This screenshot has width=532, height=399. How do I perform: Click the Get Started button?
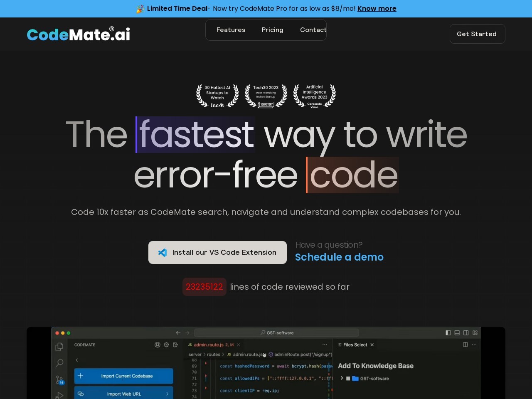(x=477, y=34)
